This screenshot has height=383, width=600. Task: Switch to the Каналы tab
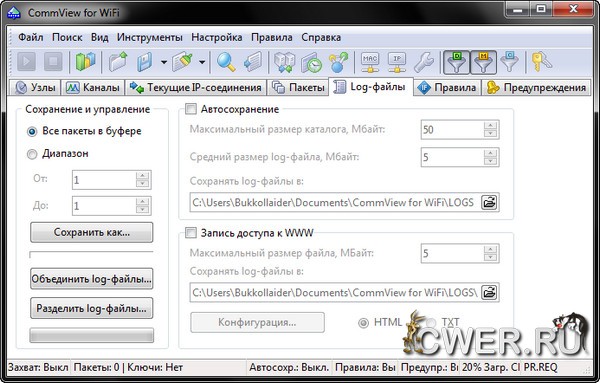[x=93, y=88]
